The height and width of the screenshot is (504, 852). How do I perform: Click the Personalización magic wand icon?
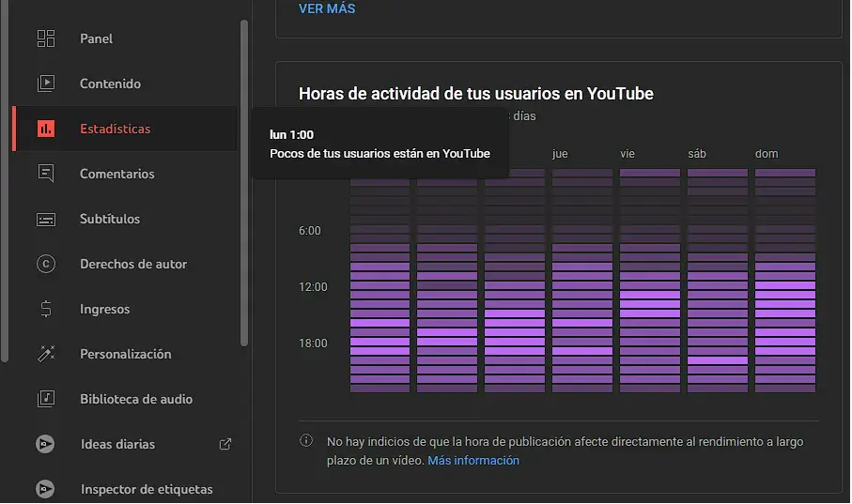pyautogui.click(x=46, y=354)
